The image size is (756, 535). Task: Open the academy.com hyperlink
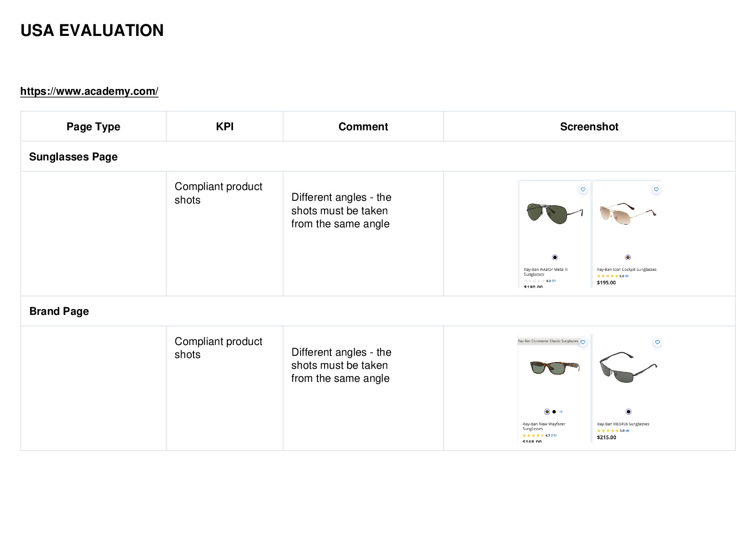pyautogui.click(x=89, y=91)
